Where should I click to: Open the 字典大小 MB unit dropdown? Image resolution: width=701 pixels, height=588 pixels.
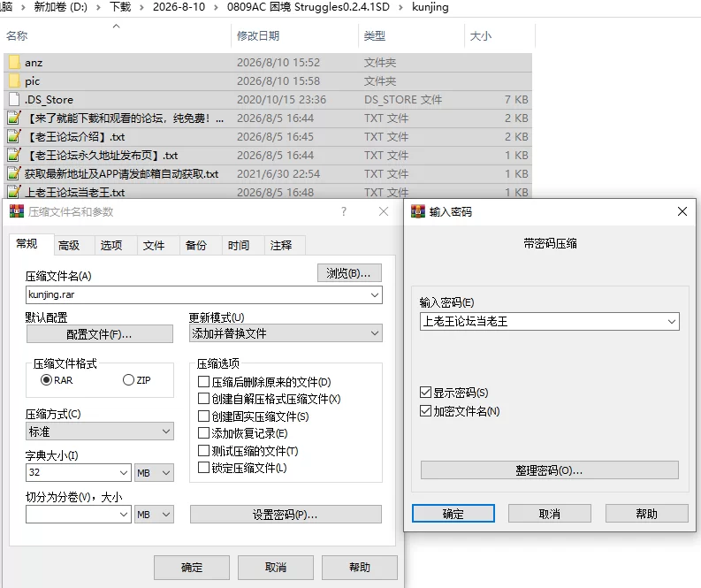click(x=154, y=473)
